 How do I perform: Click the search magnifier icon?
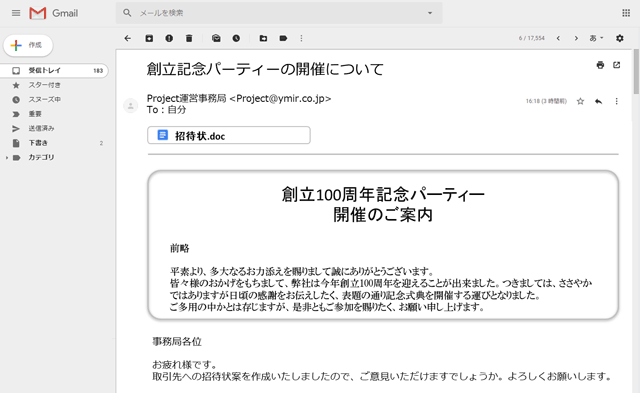[127, 13]
